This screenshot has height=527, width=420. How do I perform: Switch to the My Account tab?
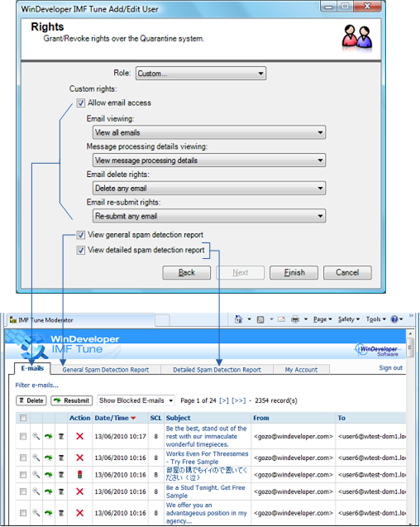(x=302, y=370)
